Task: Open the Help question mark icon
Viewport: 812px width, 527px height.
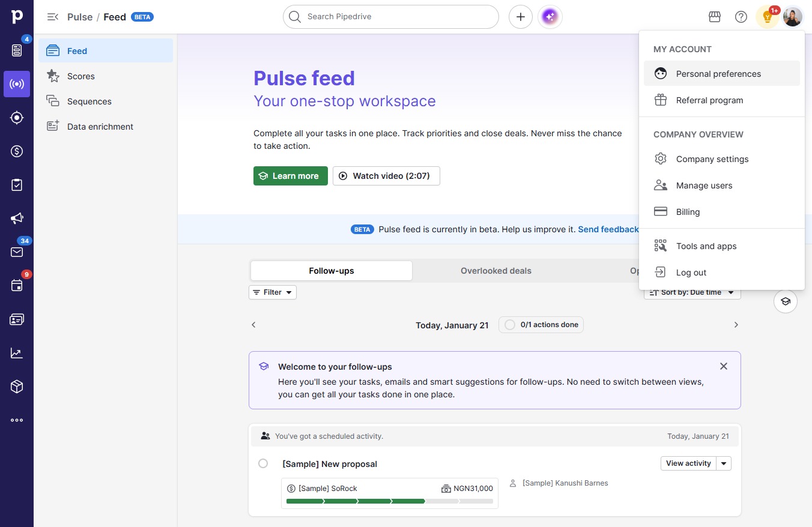Action: 741,17
